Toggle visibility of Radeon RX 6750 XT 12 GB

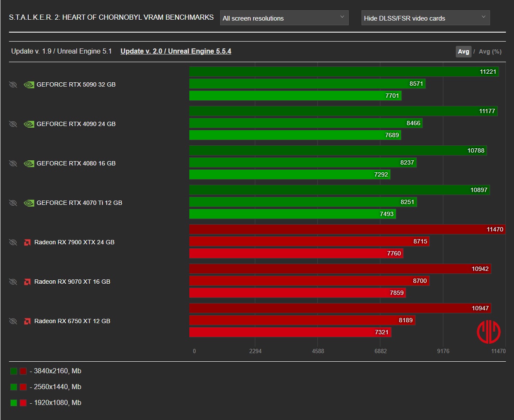pos(13,321)
